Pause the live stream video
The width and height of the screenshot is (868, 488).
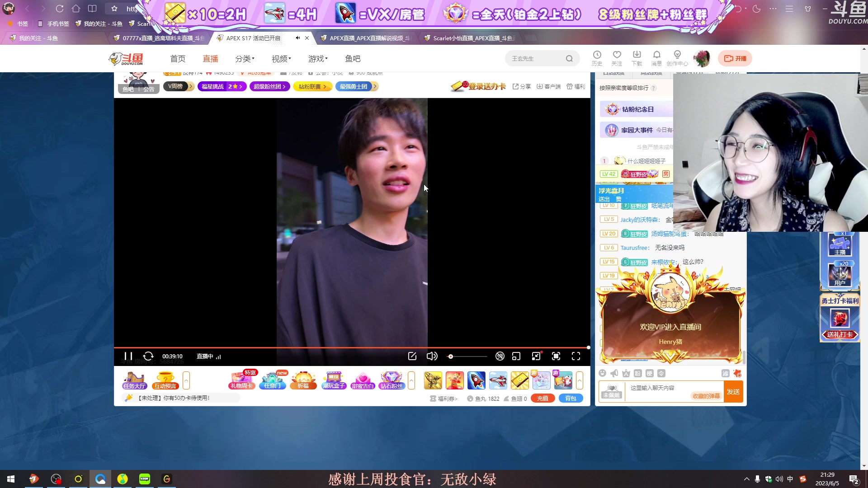point(128,356)
